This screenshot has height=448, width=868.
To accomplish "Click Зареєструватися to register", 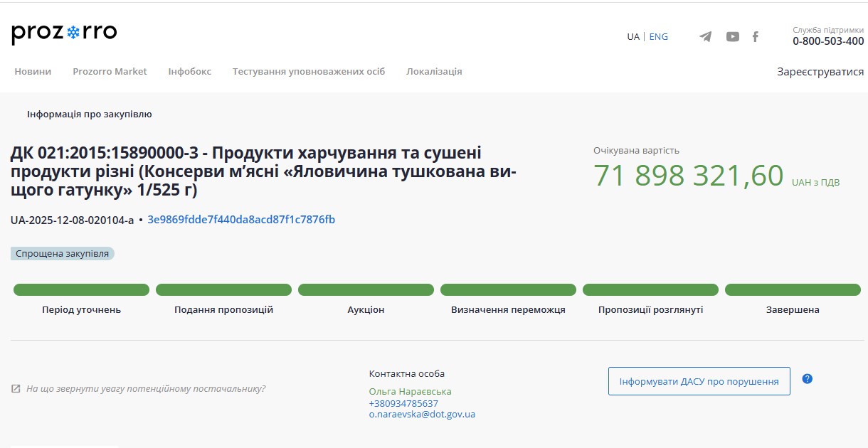I will pyautogui.click(x=820, y=72).
